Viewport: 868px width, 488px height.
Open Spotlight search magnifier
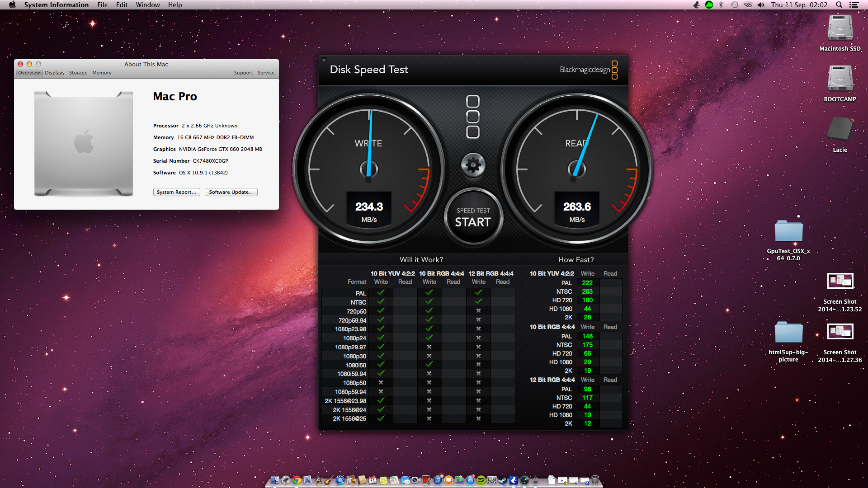pos(839,5)
